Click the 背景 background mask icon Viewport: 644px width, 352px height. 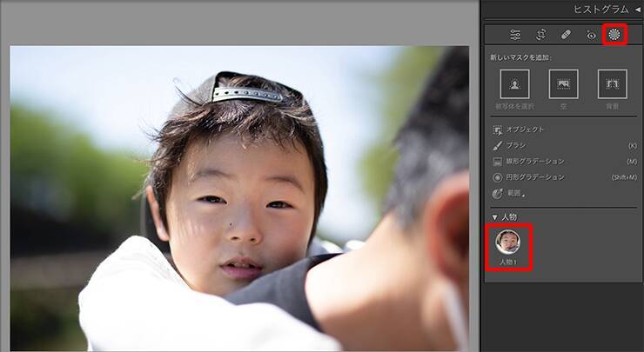pos(612,83)
